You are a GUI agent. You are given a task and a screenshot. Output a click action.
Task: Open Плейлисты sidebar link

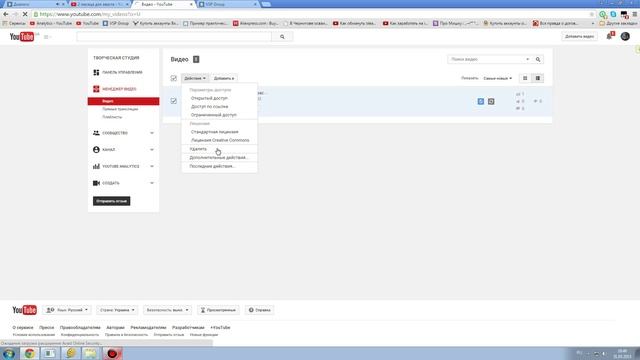[112, 117]
